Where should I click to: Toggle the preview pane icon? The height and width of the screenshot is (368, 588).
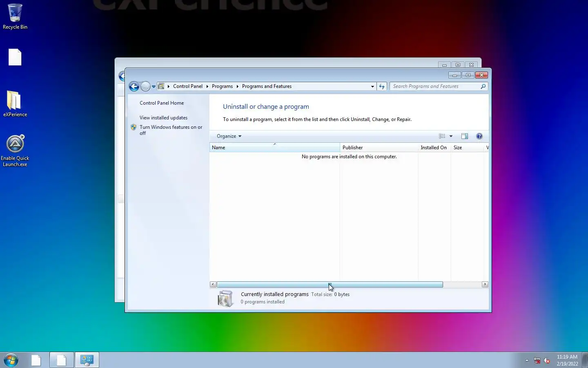(465, 136)
